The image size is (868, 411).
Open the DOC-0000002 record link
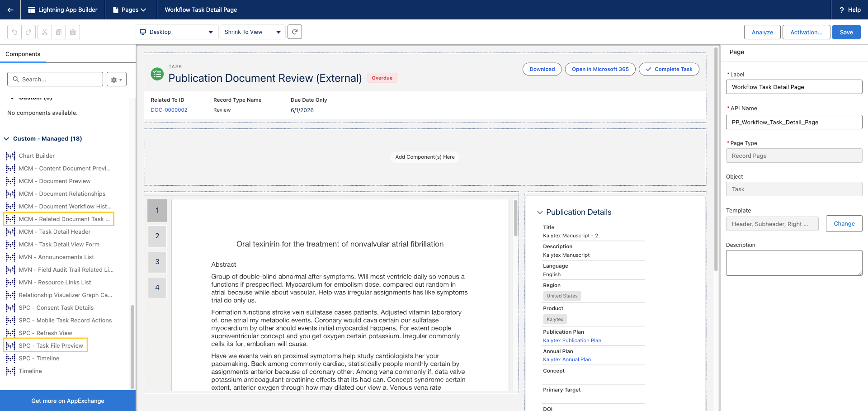pyautogui.click(x=169, y=110)
